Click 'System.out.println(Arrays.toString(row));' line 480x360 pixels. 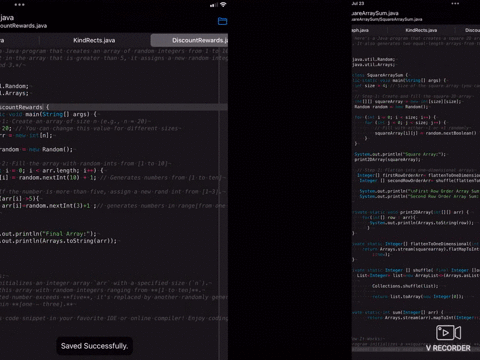click(422, 223)
